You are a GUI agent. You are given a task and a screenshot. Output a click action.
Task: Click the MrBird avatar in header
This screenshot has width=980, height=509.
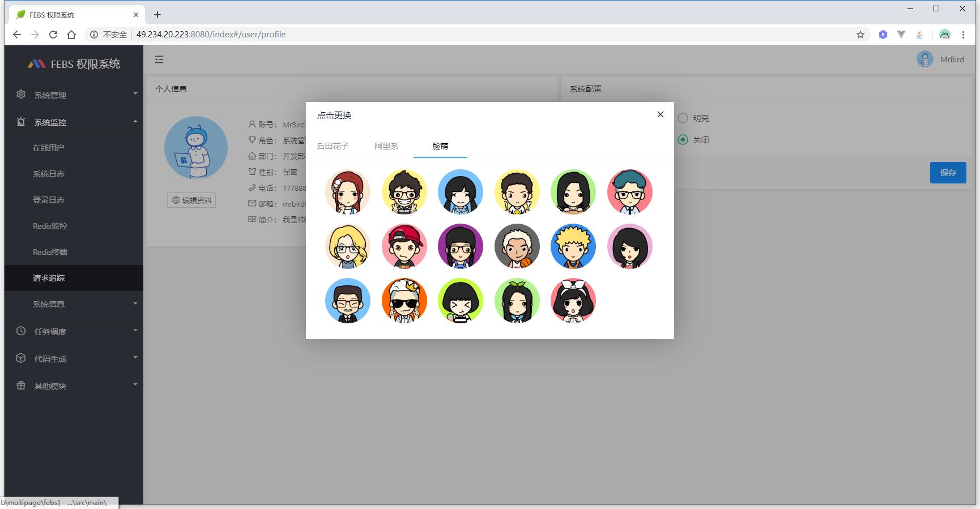pos(925,59)
